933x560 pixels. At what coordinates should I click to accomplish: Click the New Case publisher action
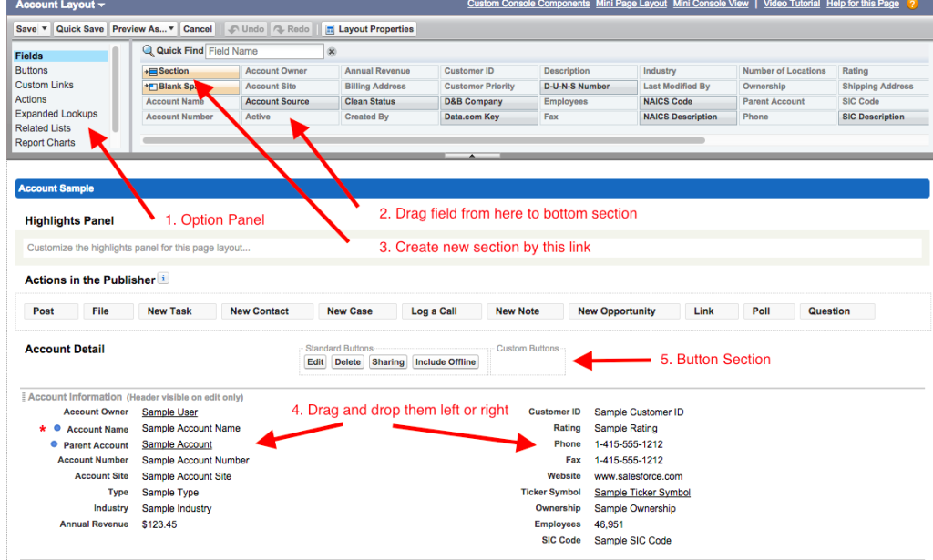coord(357,311)
